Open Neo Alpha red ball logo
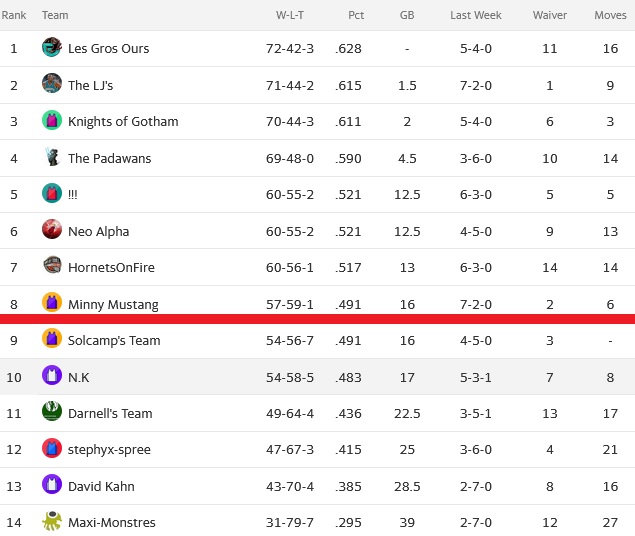635x536 pixels. point(52,230)
